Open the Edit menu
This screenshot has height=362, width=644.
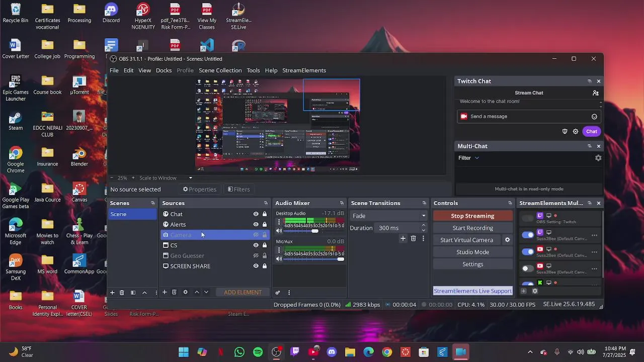click(129, 70)
